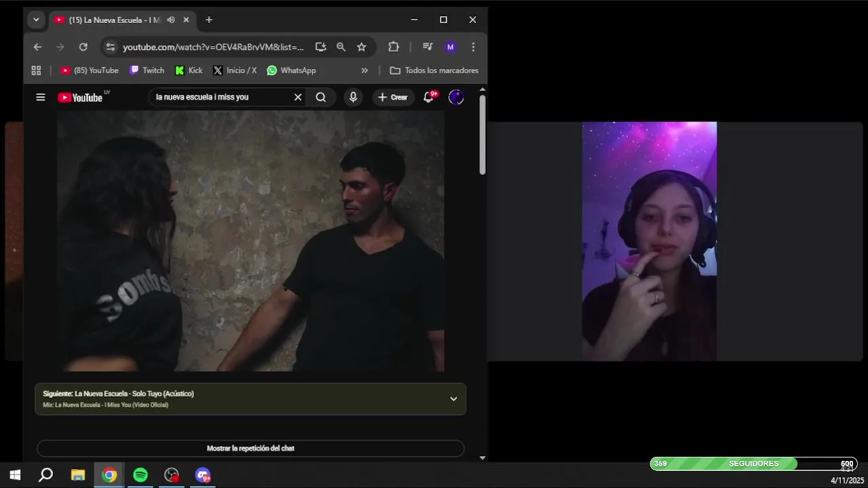
Task: Open the Chrome tab search dropdown
Action: tap(36, 20)
